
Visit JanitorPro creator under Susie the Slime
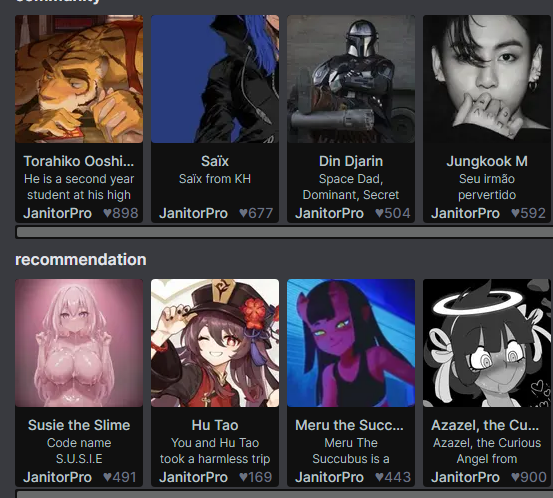click(57, 477)
